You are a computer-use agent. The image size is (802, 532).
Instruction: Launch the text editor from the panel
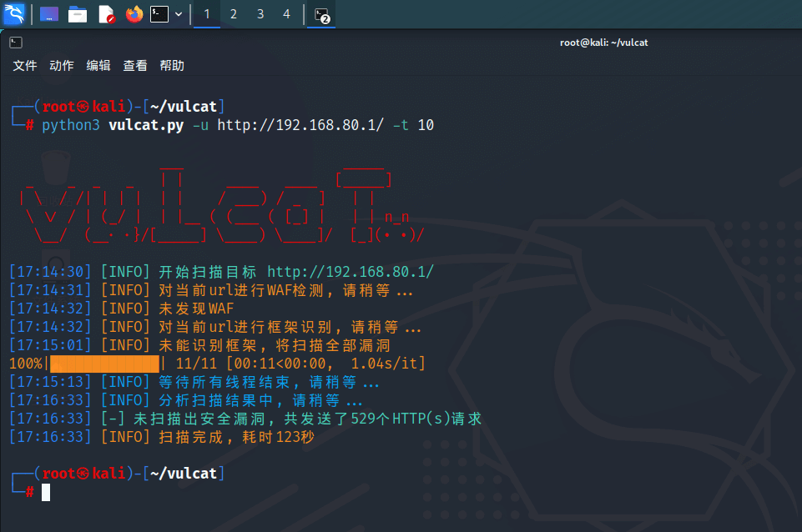(106, 14)
